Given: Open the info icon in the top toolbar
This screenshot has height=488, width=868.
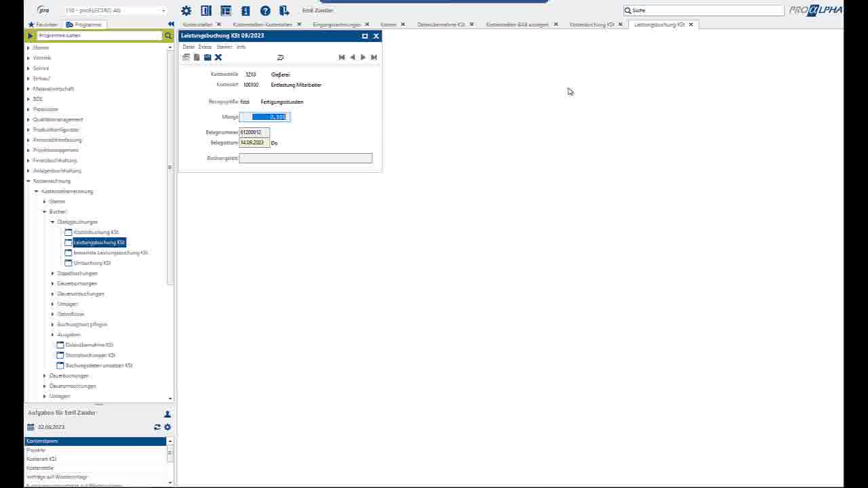Looking at the screenshot, I should click(245, 11).
